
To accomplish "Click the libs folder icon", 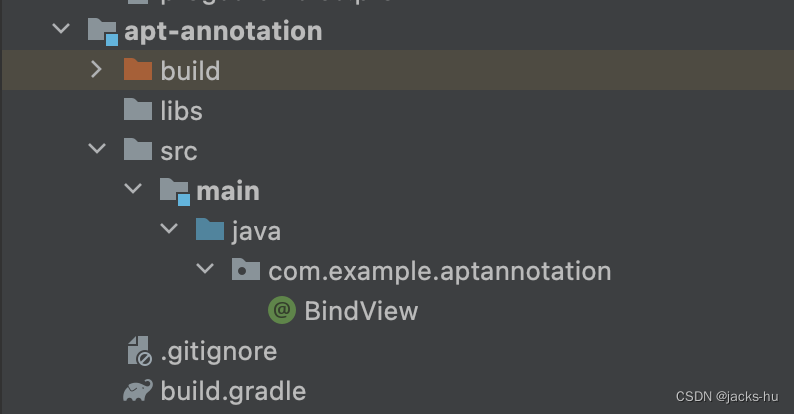I will (138, 110).
